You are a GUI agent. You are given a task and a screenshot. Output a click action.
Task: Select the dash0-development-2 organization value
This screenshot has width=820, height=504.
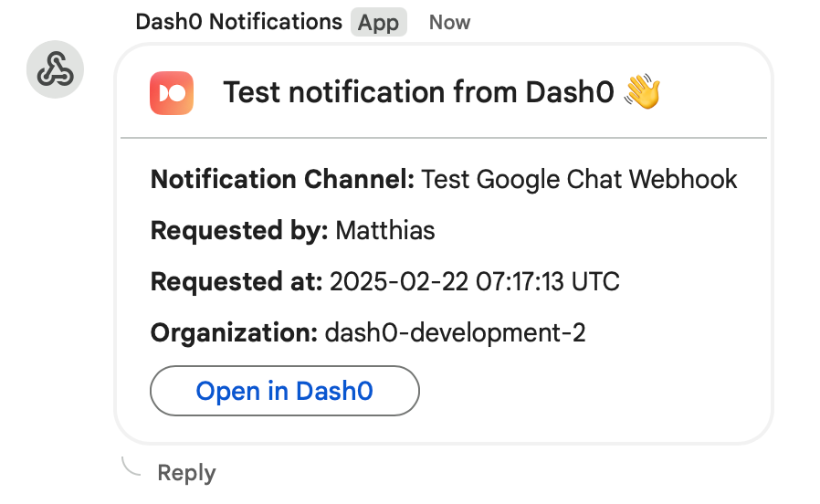pos(455,333)
